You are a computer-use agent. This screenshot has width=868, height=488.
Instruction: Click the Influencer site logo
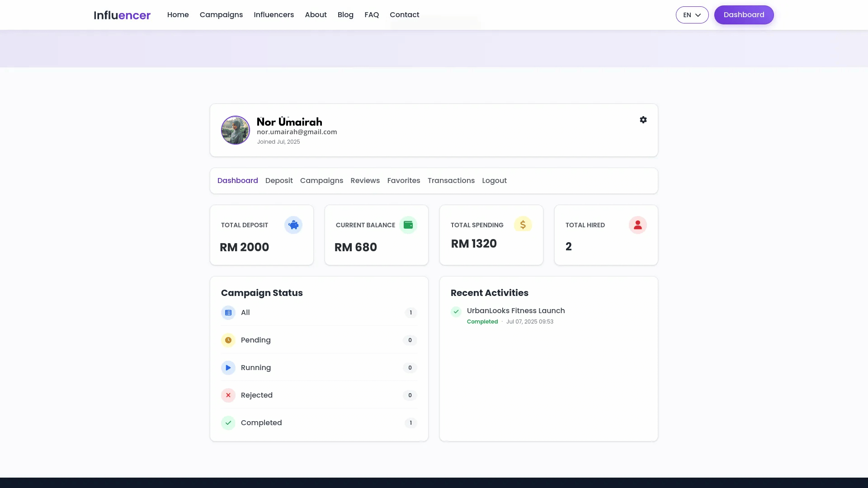pos(122,15)
